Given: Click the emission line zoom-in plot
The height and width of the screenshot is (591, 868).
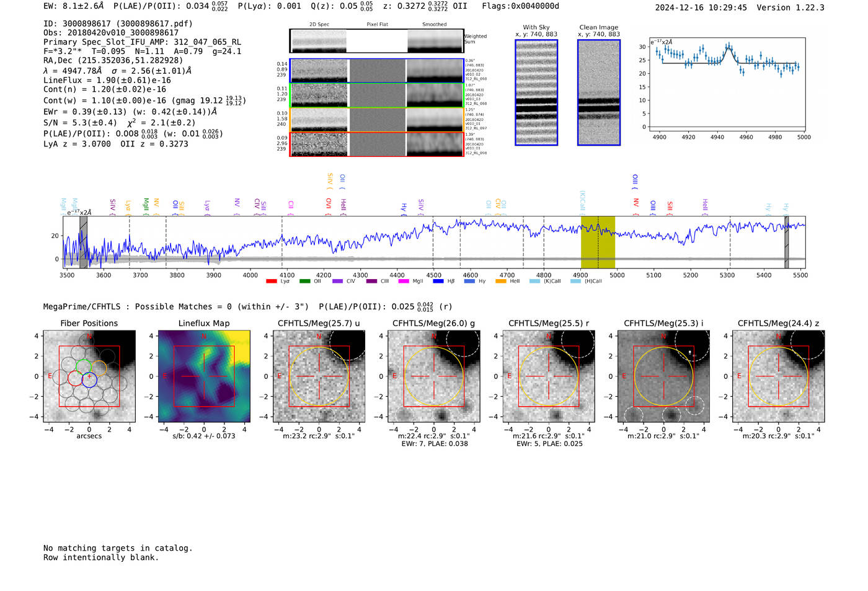Looking at the screenshot, I should (727, 85).
